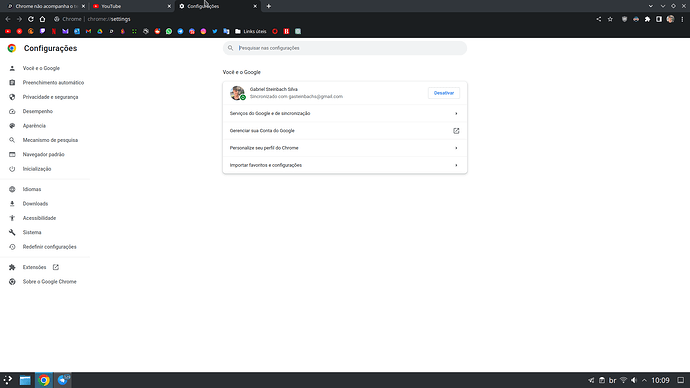The image size is (690, 388).
Task: Open the Extensões puzzle icon in sidebar
Action: (x=12, y=267)
